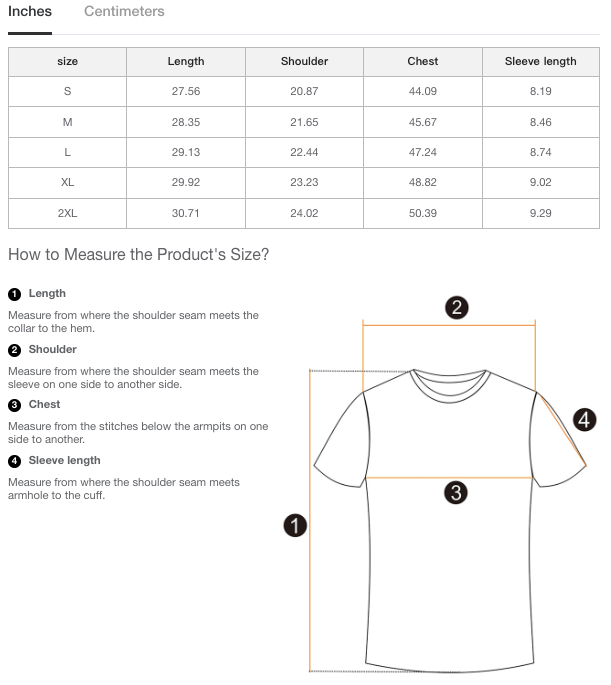Click the Length bullet icon in instructions
611x685 pixels.
[x=14, y=294]
